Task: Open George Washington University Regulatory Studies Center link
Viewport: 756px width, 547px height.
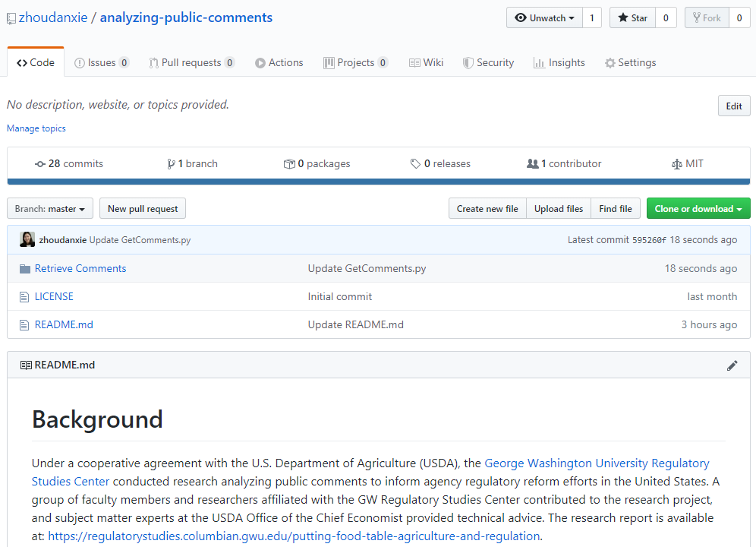Action: (370, 473)
